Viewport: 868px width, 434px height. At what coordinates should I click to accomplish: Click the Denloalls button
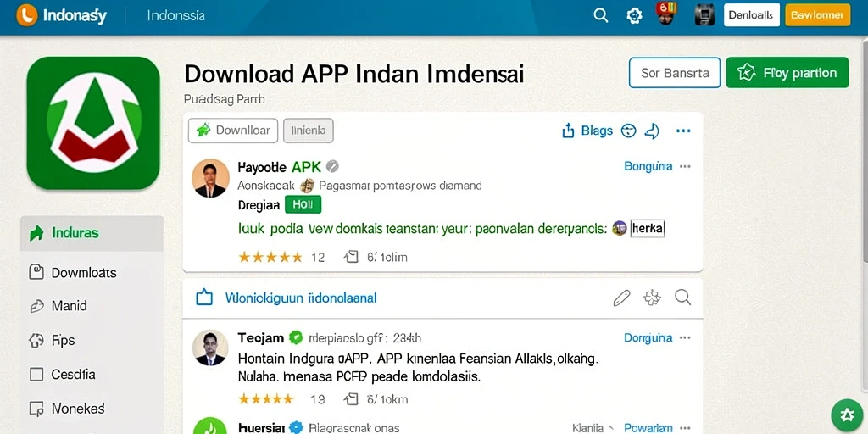(751, 15)
